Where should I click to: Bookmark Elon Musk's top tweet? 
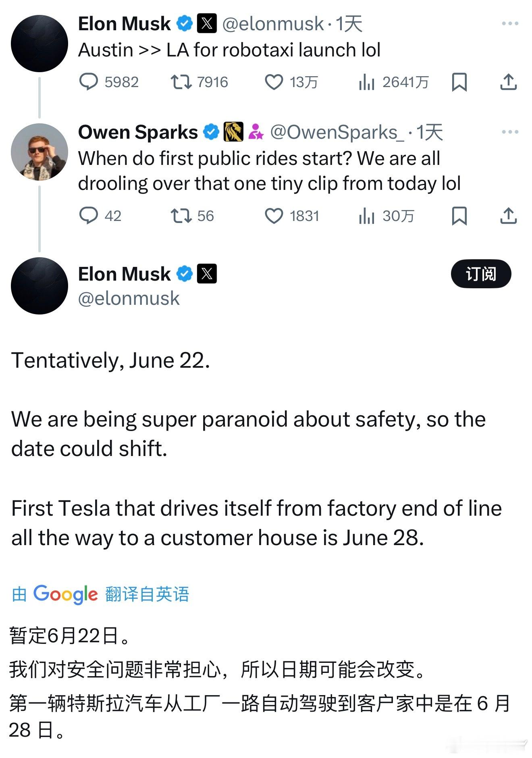point(459,82)
